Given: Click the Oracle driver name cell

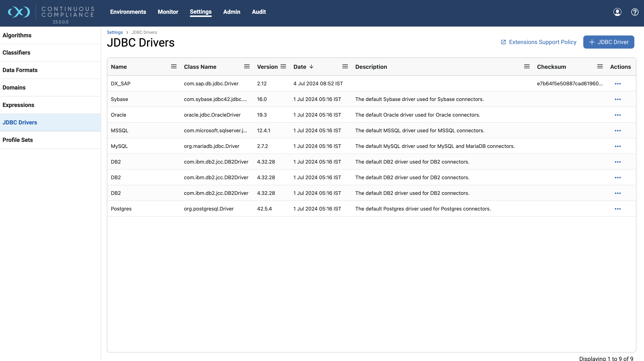Looking at the screenshot, I should pos(119,115).
